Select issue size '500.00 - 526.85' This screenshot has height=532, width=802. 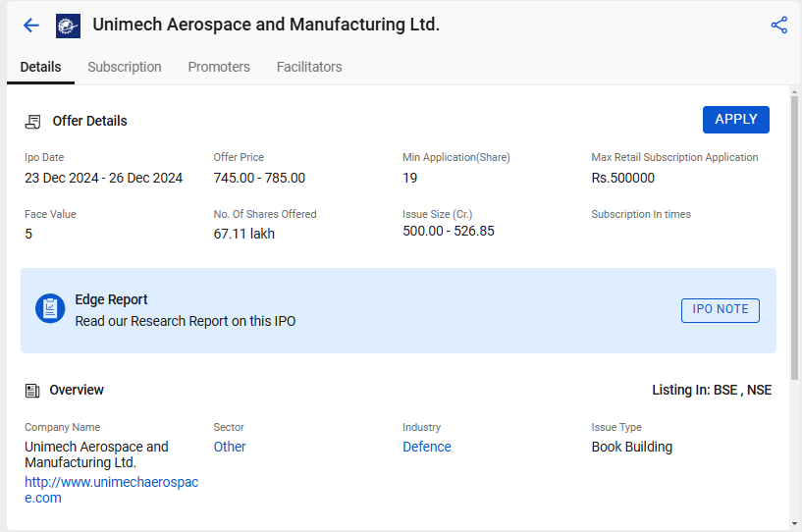pyautogui.click(x=449, y=232)
